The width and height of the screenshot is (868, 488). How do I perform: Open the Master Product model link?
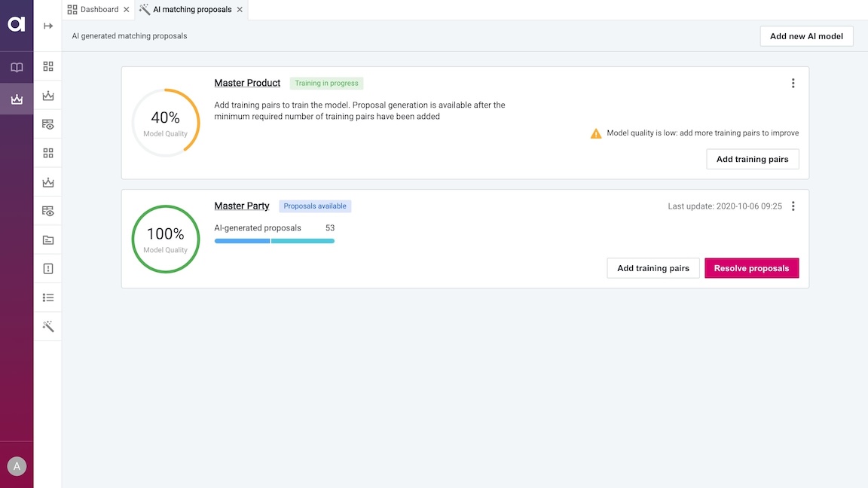(247, 83)
